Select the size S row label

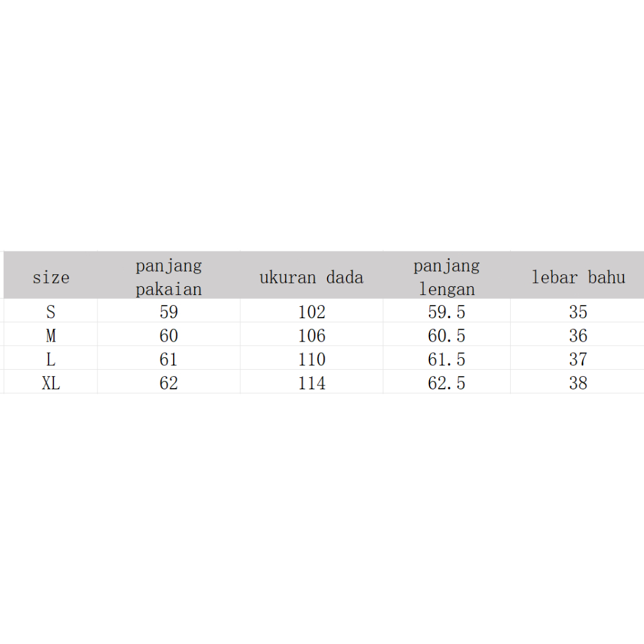point(51,312)
